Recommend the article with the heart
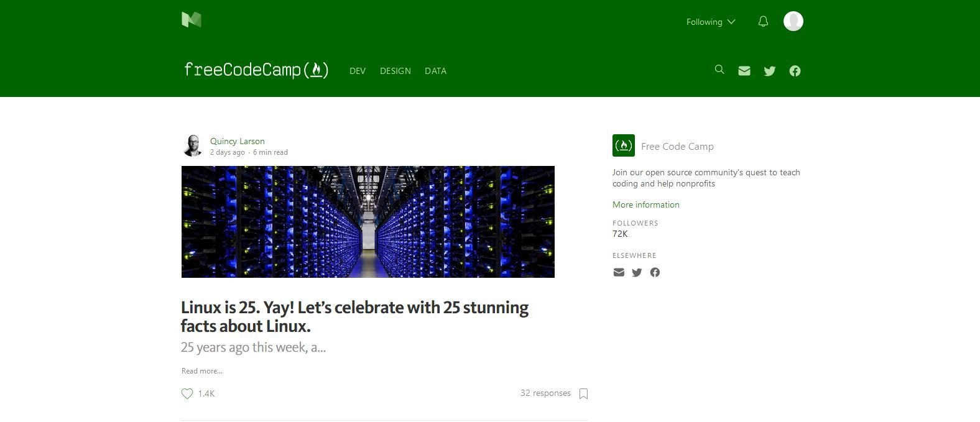 [187, 393]
